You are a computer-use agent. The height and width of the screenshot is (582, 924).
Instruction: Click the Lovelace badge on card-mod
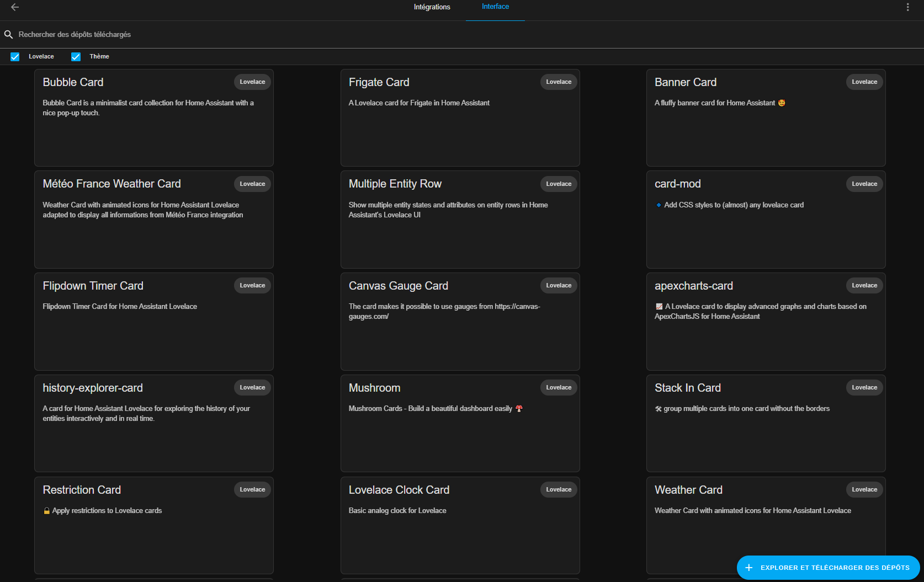[864, 184]
